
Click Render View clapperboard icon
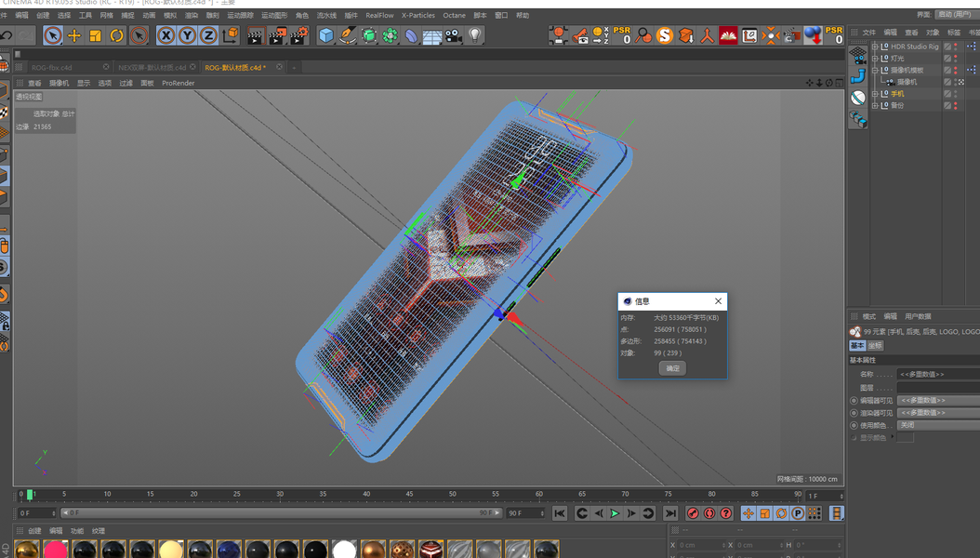tap(255, 35)
